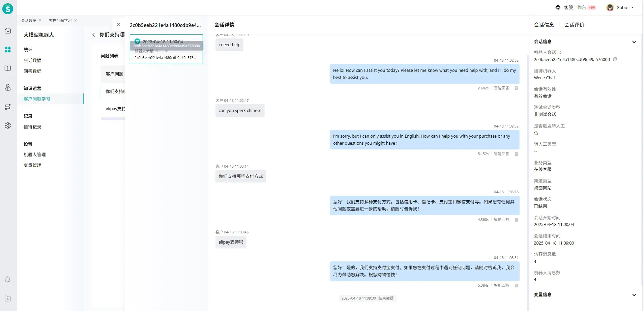
Task: Open the workflow route icon in sidebar
Action: click(x=8, y=107)
